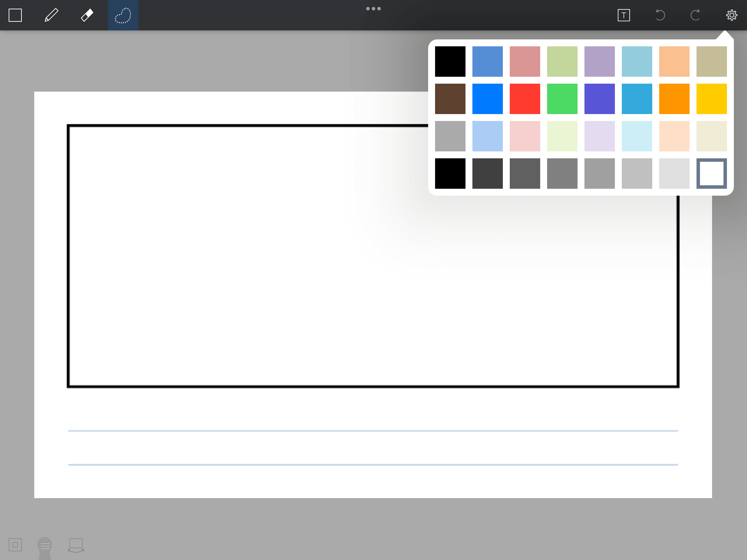Pick the dusty pink swatch
Viewport: 747px width, 560px height.
pos(525,62)
